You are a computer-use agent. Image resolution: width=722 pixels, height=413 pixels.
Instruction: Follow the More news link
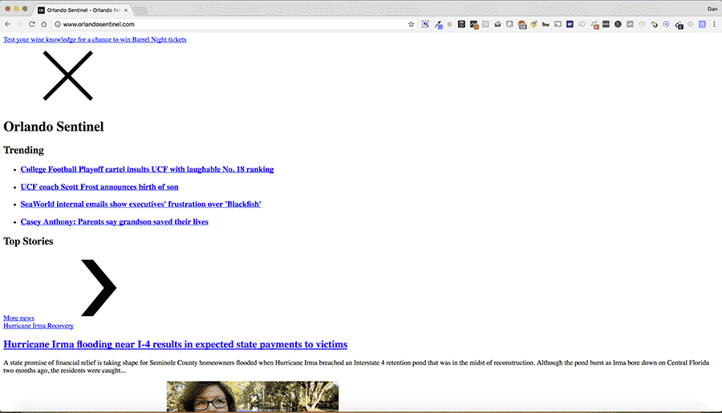(18, 318)
